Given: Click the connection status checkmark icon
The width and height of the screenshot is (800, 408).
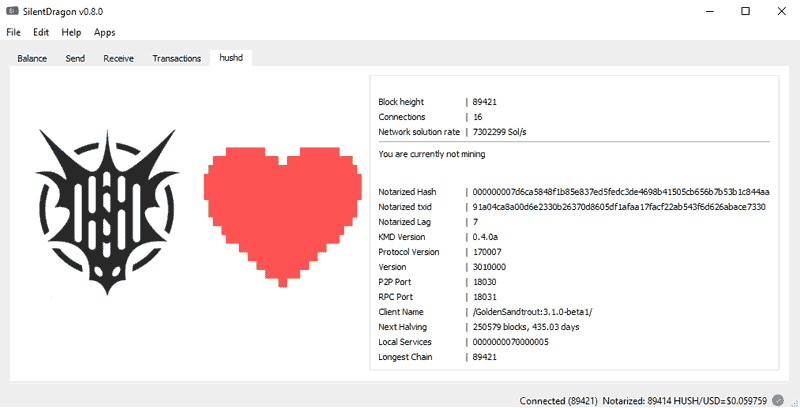Looking at the screenshot, I should tap(778, 400).
